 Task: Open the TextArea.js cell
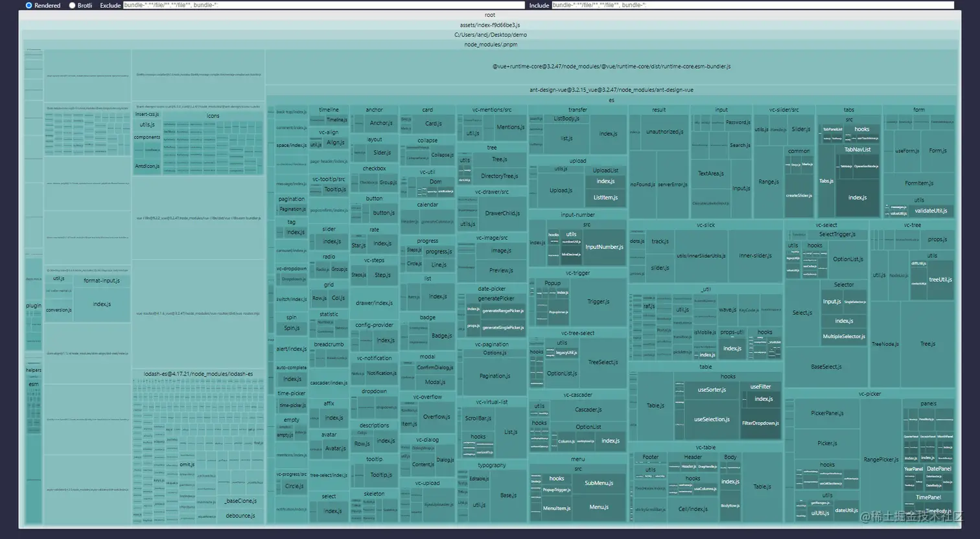click(x=710, y=174)
